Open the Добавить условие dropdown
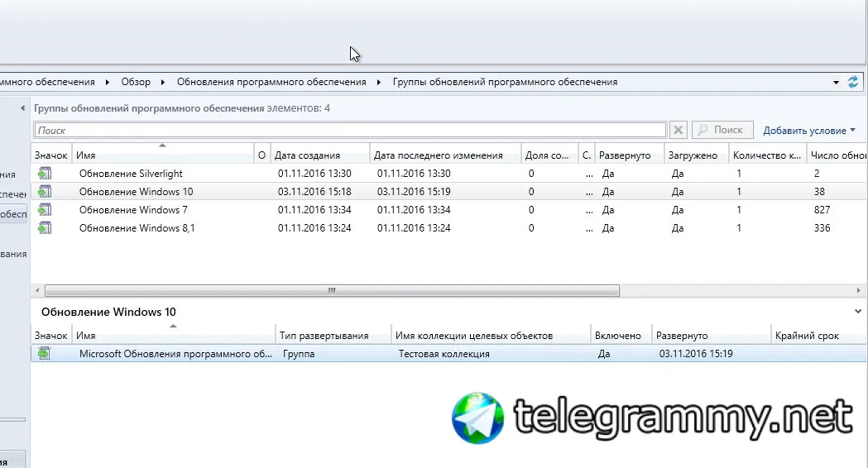The width and height of the screenshot is (868, 468). tap(809, 131)
